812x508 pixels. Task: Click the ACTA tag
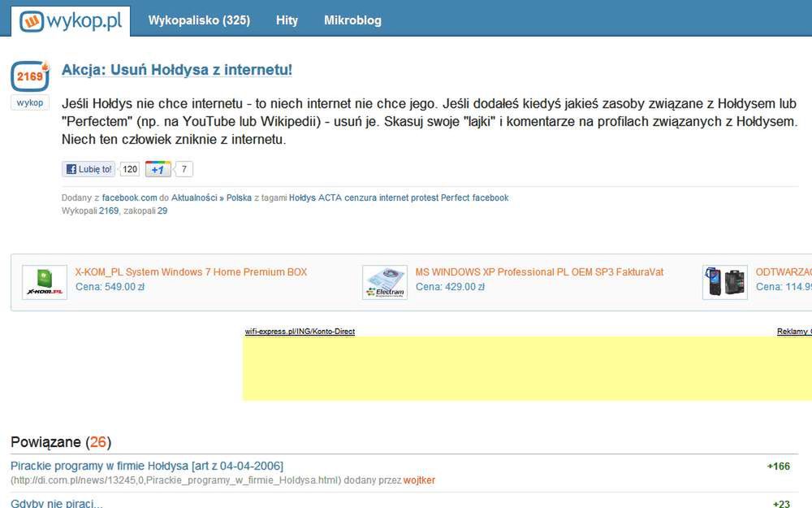tap(330, 198)
